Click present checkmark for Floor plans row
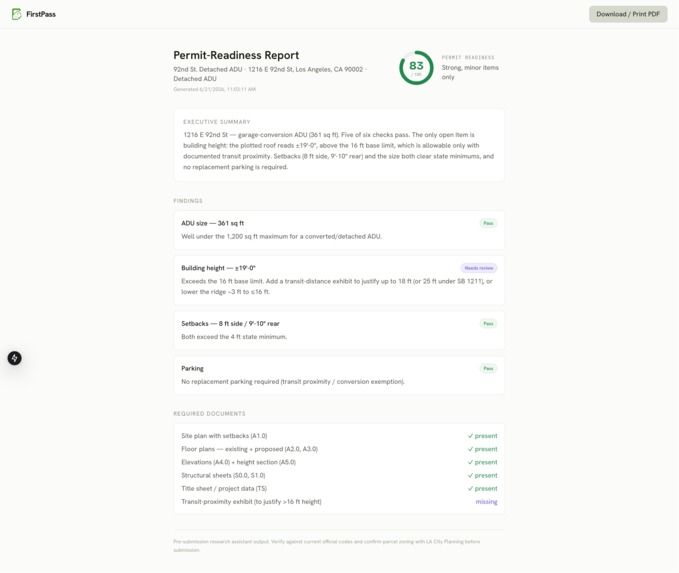 pyautogui.click(x=482, y=449)
